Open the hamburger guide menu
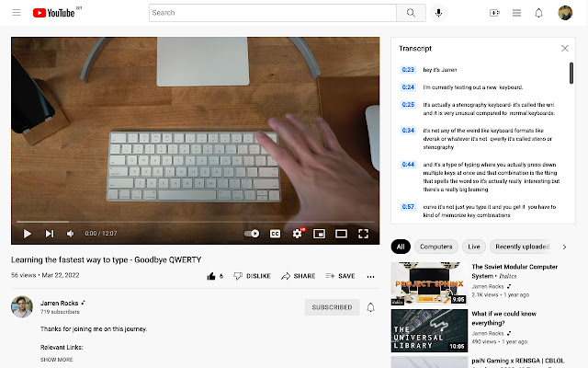The image size is (588, 368). point(17,13)
